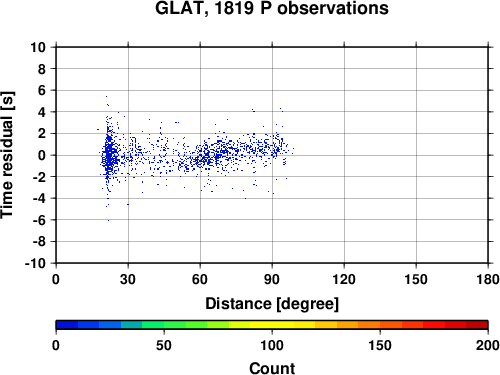The height and width of the screenshot is (375, 500).
Task: Click the 'Count' colorbar label
Action: (x=272, y=369)
